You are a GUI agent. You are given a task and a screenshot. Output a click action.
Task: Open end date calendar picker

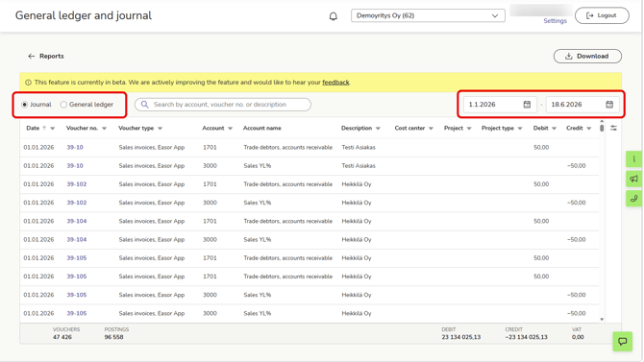point(609,105)
